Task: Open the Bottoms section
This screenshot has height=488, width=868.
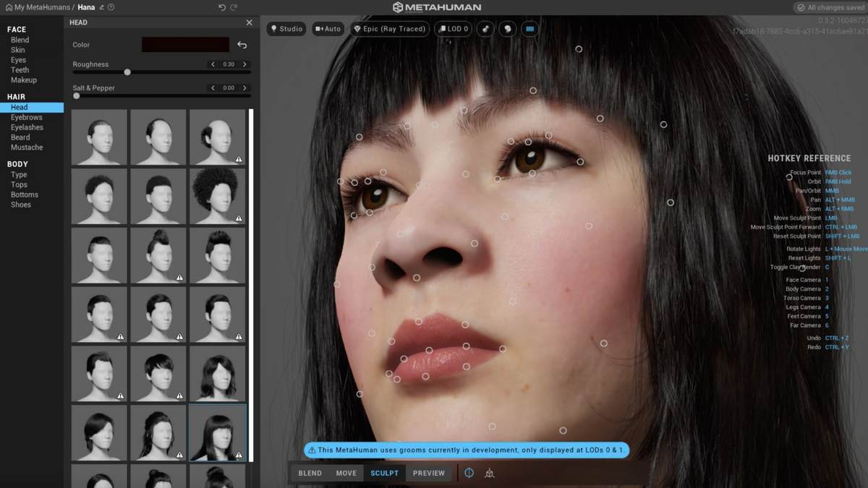Action: click(25, 195)
